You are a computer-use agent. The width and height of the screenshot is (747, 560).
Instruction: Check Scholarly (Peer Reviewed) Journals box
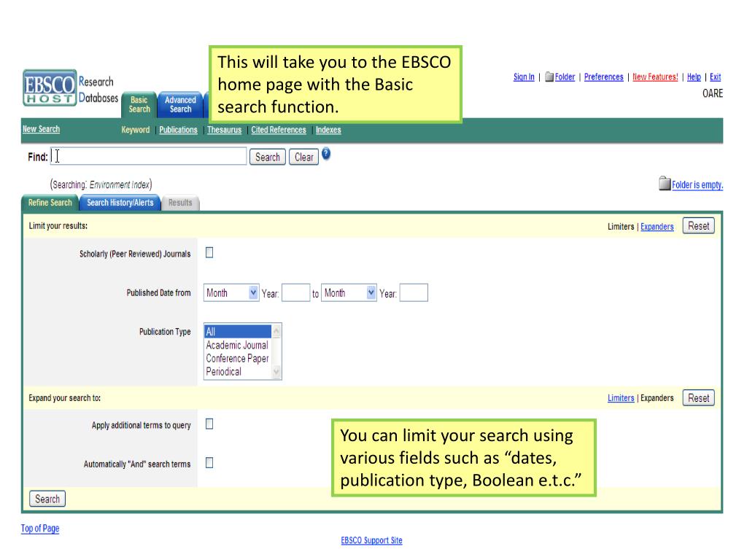[209, 253]
